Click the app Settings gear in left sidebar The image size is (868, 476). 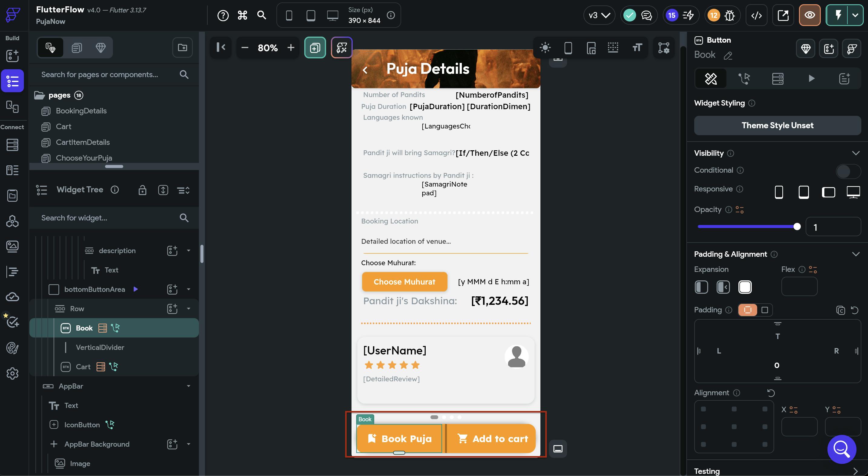point(12,373)
